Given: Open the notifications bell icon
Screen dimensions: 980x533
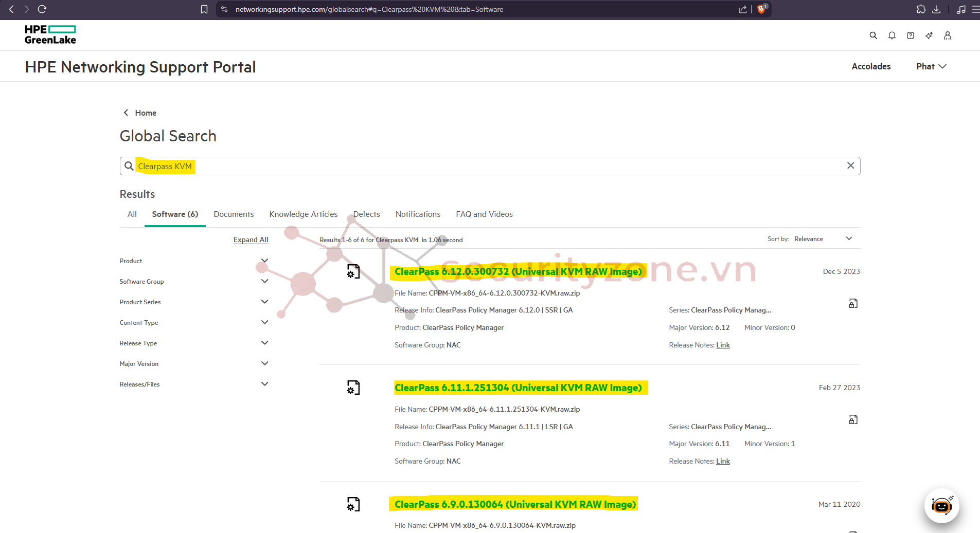Looking at the screenshot, I should pos(892,35).
